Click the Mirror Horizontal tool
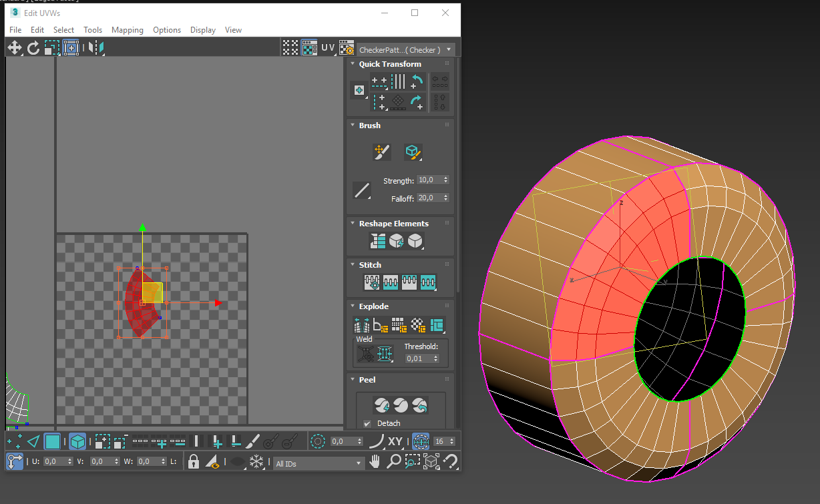 coord(96,47)
